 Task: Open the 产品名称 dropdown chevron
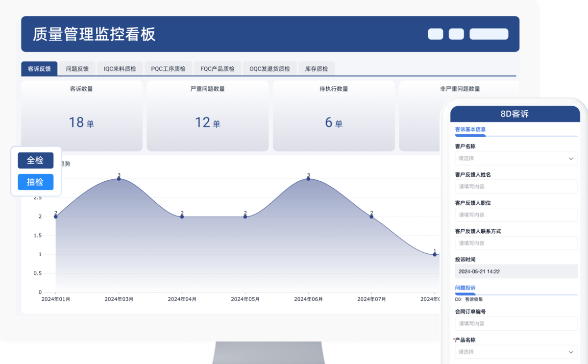pos(571,352)
